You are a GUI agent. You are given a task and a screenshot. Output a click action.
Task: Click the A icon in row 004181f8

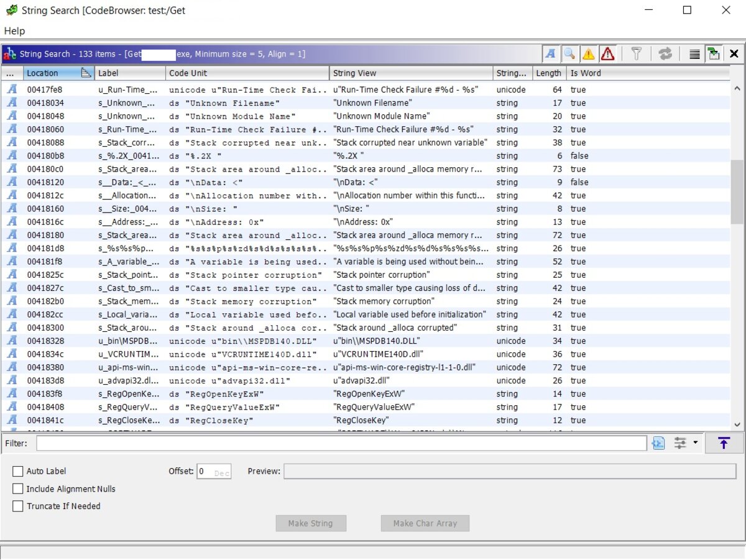12,262
